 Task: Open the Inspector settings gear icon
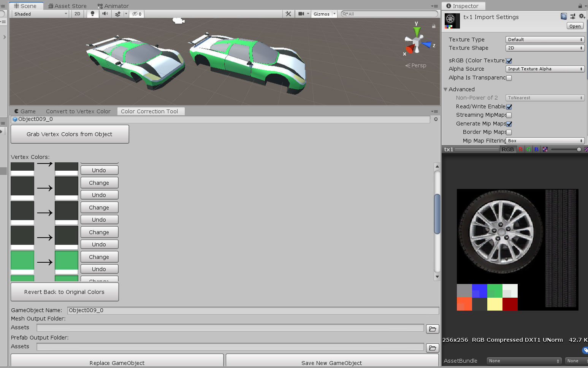(x=582, y=16)
